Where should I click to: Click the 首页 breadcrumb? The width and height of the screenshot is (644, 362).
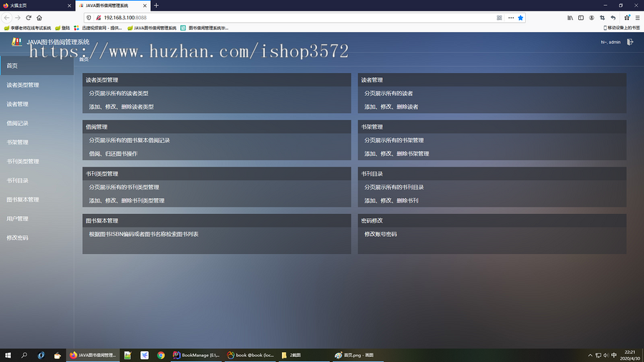[x=84, y=59]
